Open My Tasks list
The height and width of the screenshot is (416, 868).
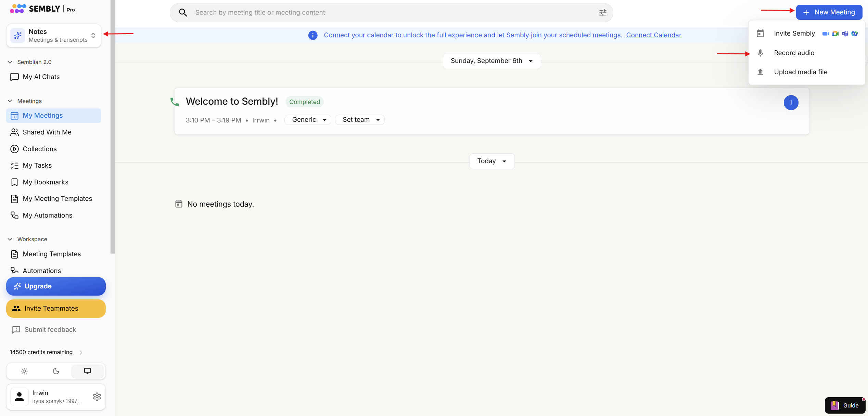[54, 166]
